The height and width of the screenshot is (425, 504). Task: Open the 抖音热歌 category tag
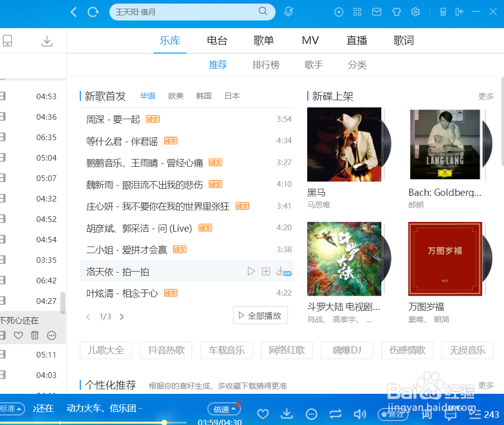(166, 350)
